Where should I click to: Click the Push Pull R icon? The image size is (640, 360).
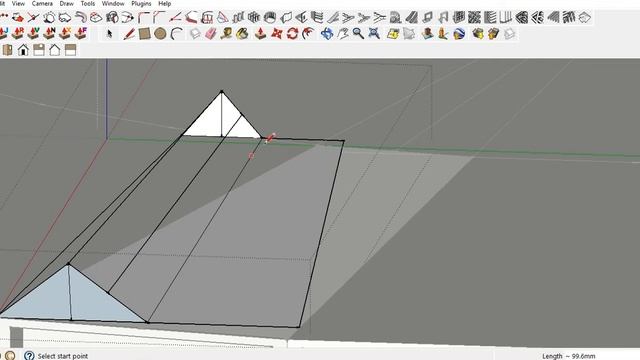click(18, 33)
